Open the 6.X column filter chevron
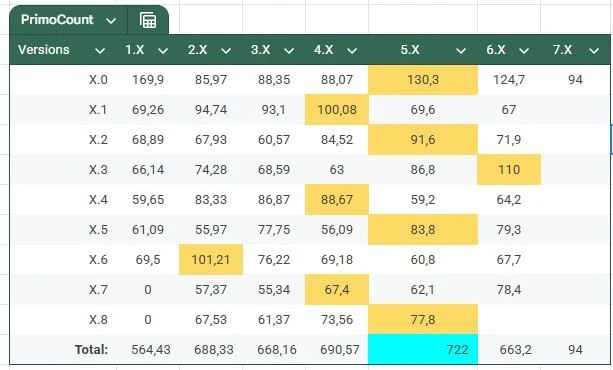Image resolution: width=613 pixels, height=370 pixels. (x=524, y=50)
